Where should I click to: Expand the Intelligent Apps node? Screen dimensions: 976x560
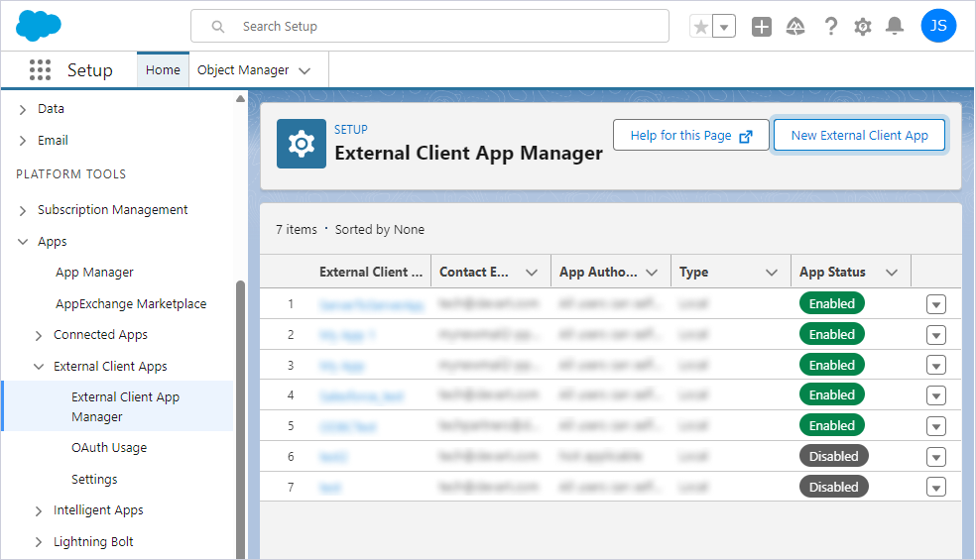(39, 511)
